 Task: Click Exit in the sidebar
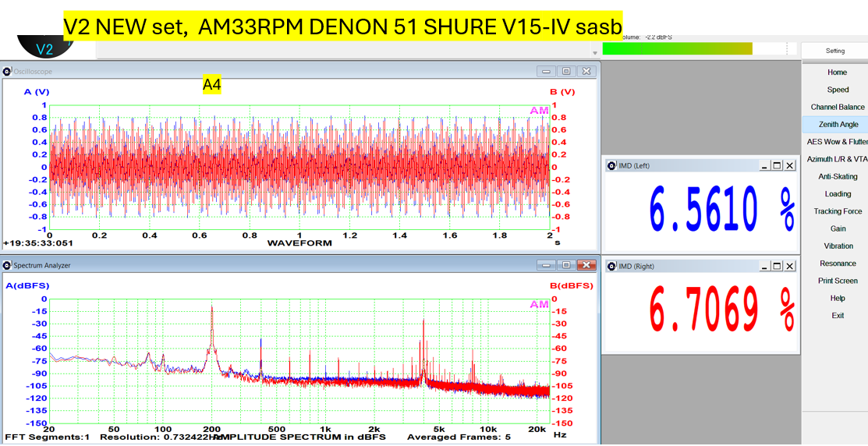point(838,316)
